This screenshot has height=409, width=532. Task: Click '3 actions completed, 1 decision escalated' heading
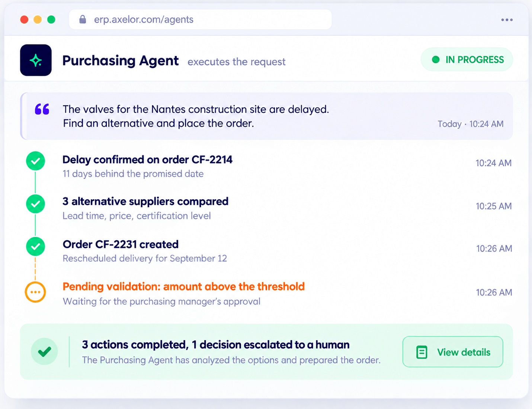[216, 345]
